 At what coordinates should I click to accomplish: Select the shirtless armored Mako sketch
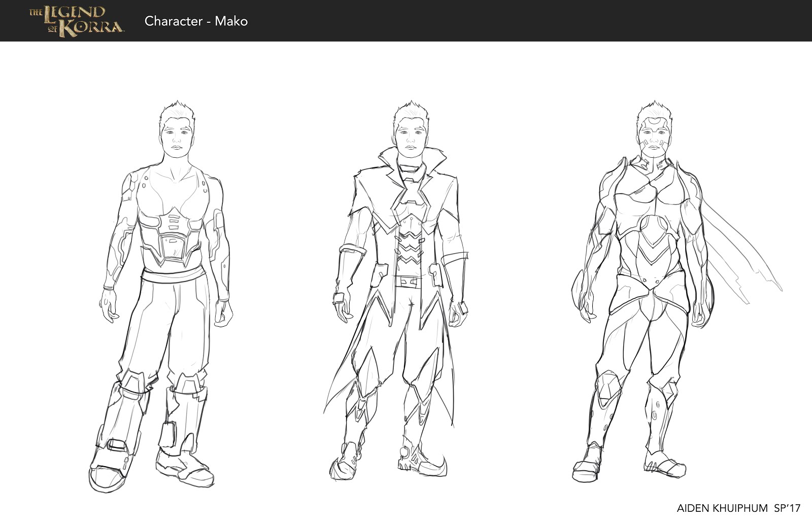[x=161, y=297]
